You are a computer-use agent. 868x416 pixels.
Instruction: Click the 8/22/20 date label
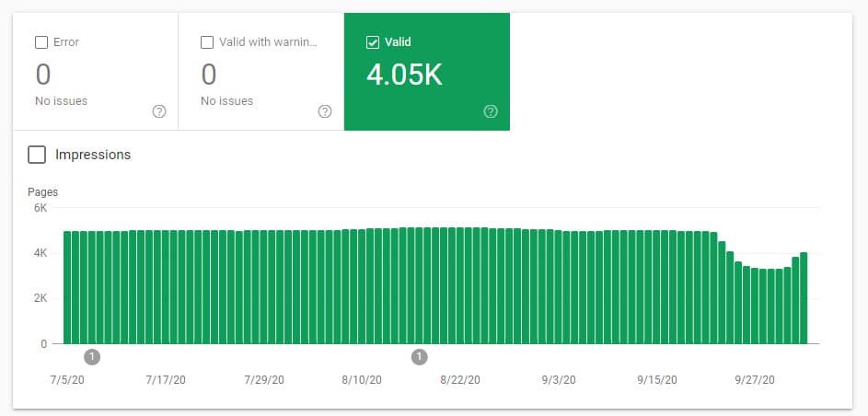point(460,380)
